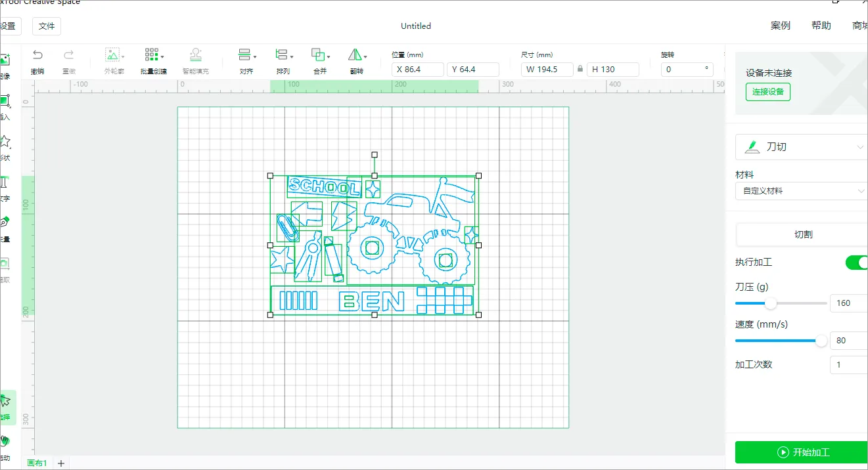The width and height of the screenshot is (868, 470).
Task: Click the aspect ratio lock icon
Action: pos(580,69)
